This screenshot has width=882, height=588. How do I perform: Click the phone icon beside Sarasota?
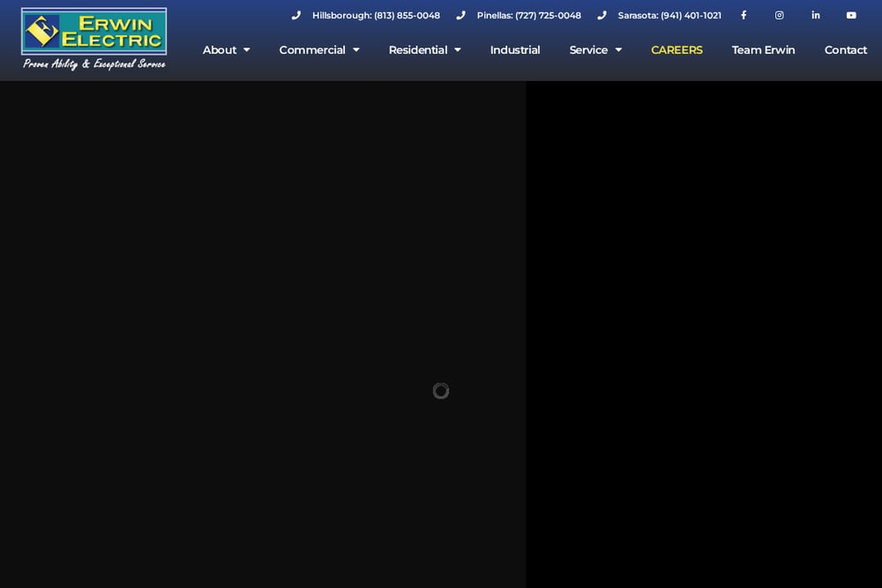coord(602,15)
